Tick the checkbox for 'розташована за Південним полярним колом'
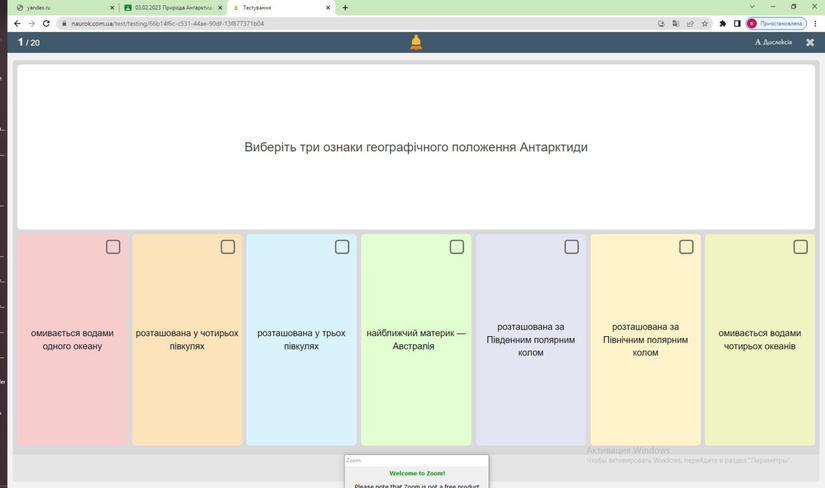This screenshot has height=488, width=825. [x=571, y=247]
